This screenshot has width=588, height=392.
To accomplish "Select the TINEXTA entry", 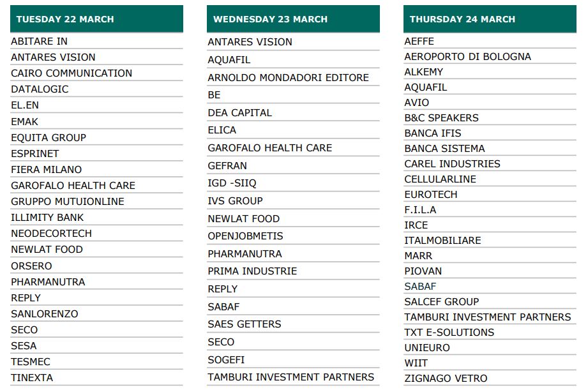I will coord(32,377).
